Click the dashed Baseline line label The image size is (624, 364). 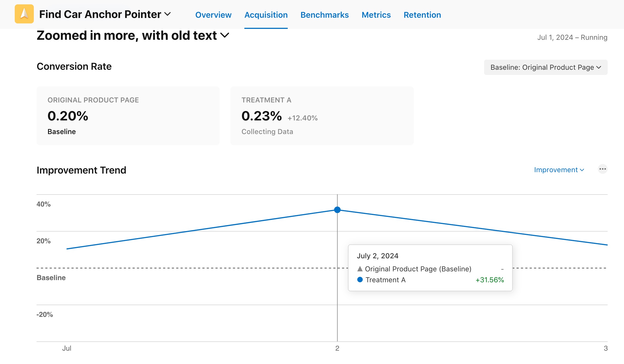click(51, 278)
